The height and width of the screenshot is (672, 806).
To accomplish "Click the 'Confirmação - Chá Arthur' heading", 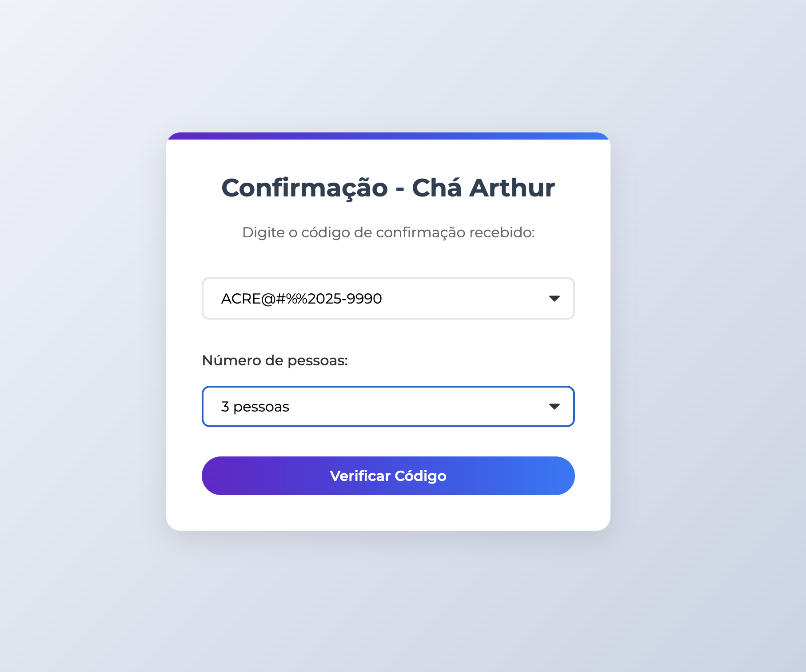I will point(388,188).
